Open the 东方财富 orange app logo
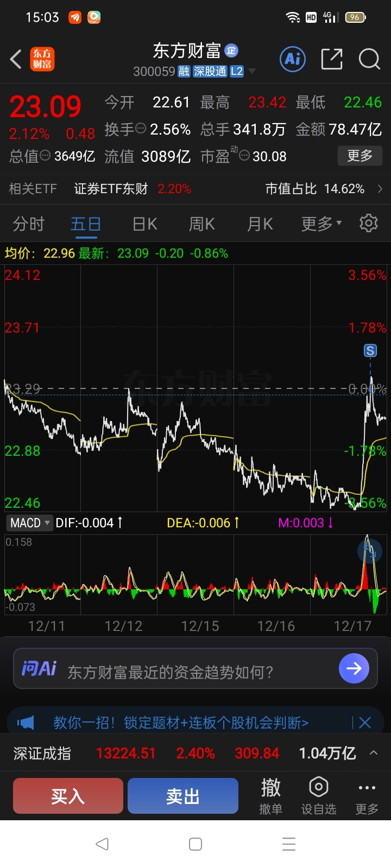The height and width of the screenshot is (868, 391). (42, 59)
